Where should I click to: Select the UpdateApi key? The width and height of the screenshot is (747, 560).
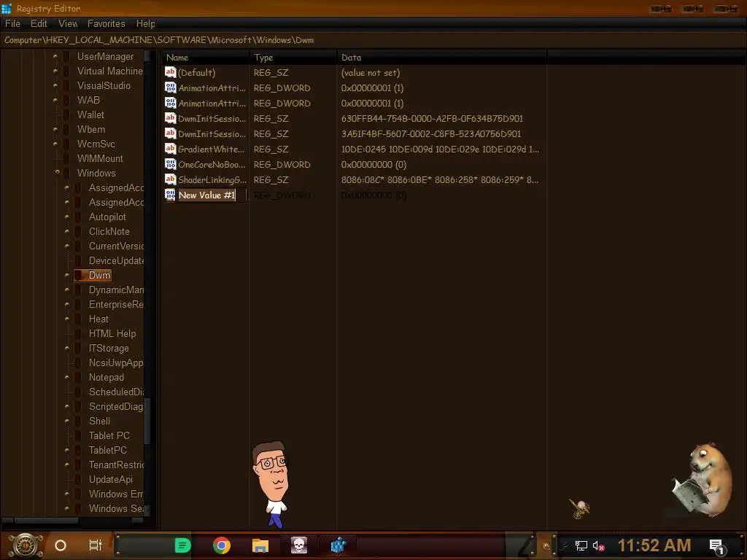click(111, 480)
